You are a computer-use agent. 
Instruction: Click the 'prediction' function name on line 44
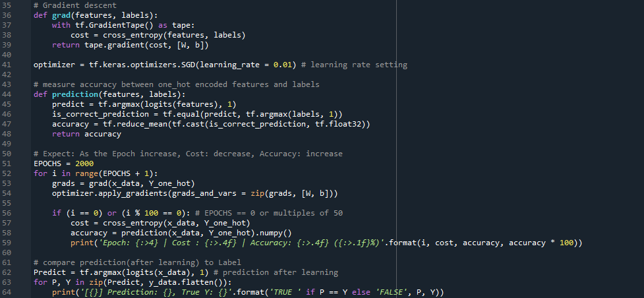(75, 94)
